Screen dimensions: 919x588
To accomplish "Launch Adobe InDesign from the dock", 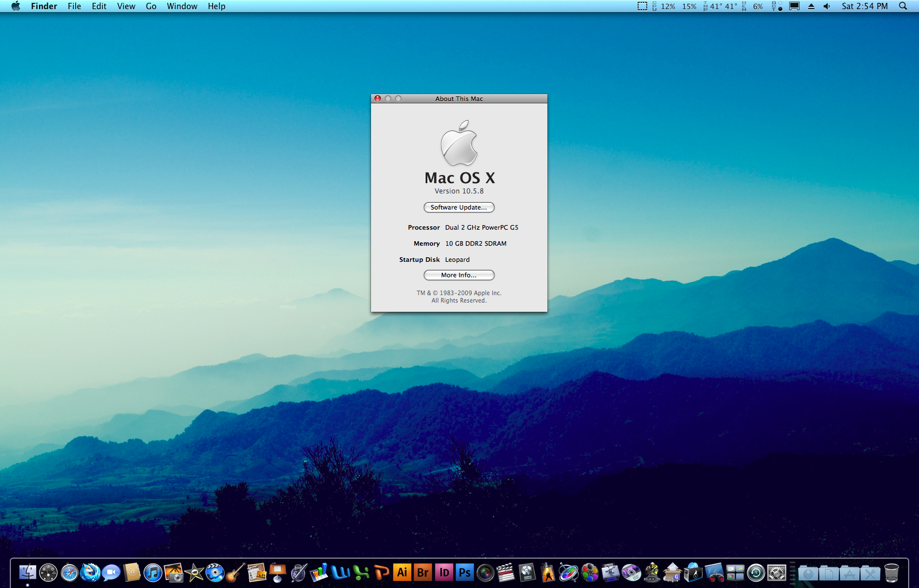I will tap(444, 572).
